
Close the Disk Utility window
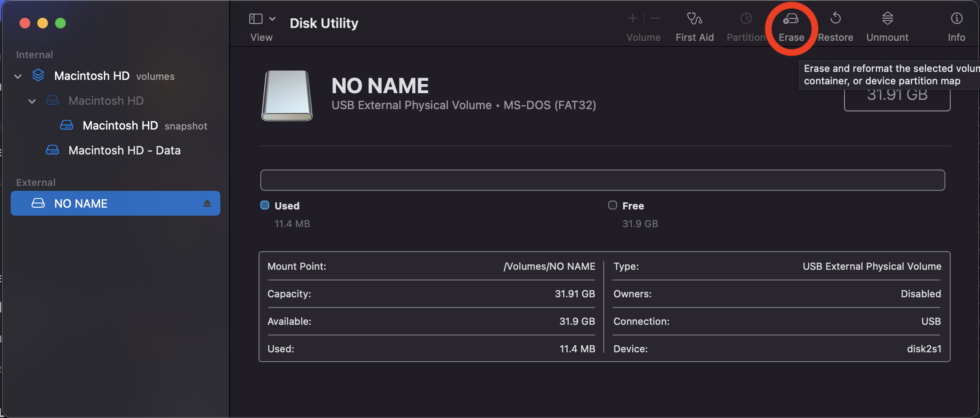(x=25, y=23)
